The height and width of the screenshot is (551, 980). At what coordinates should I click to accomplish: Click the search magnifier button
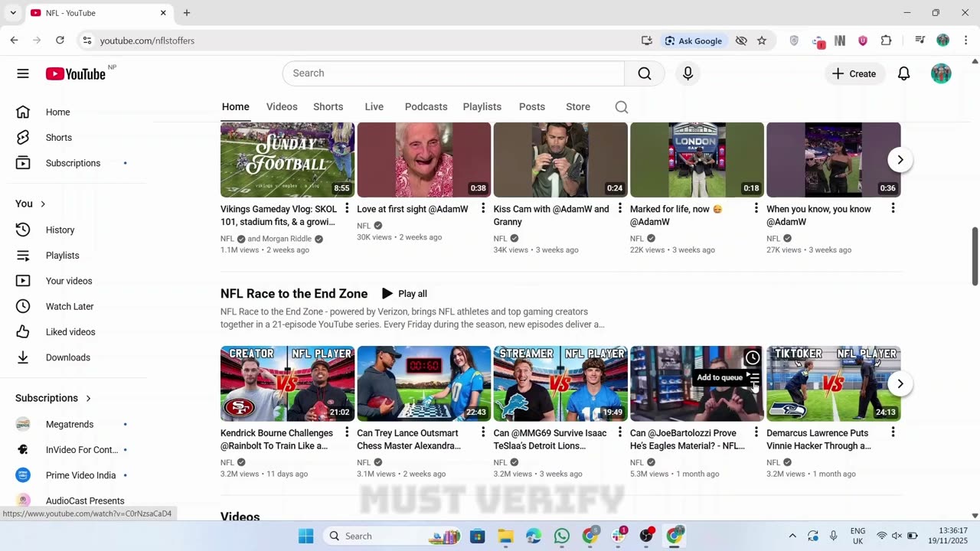(x=645, y=73)
